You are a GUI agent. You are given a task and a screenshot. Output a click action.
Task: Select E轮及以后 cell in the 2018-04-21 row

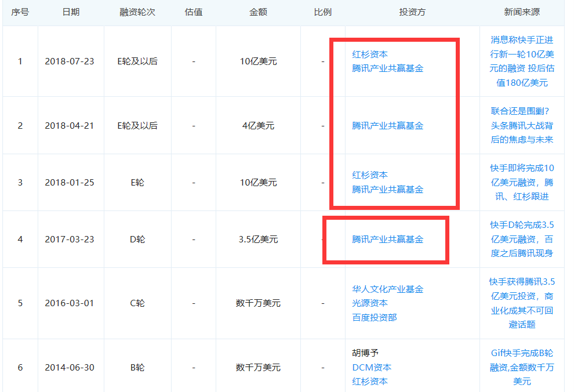pos(137,125)
